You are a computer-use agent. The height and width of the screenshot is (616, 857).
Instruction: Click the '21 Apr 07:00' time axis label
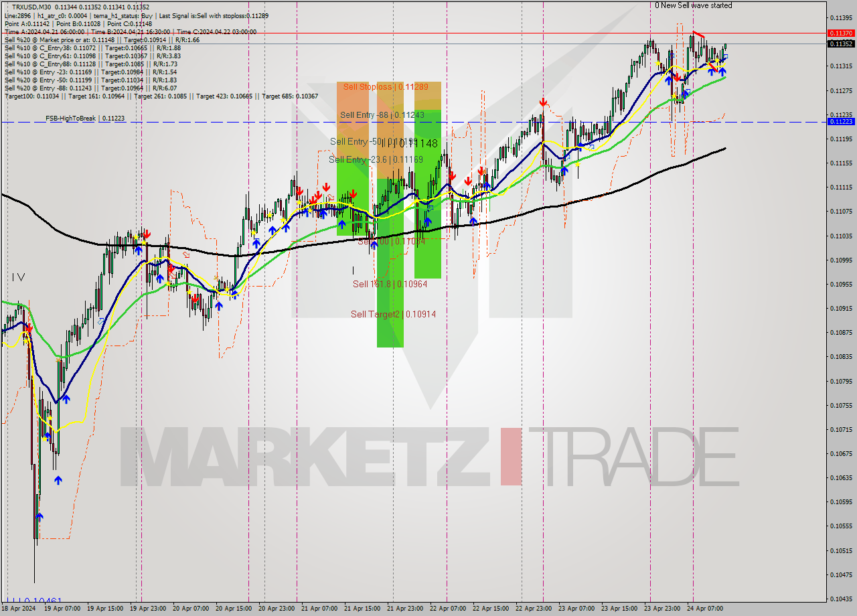[319, 609]
